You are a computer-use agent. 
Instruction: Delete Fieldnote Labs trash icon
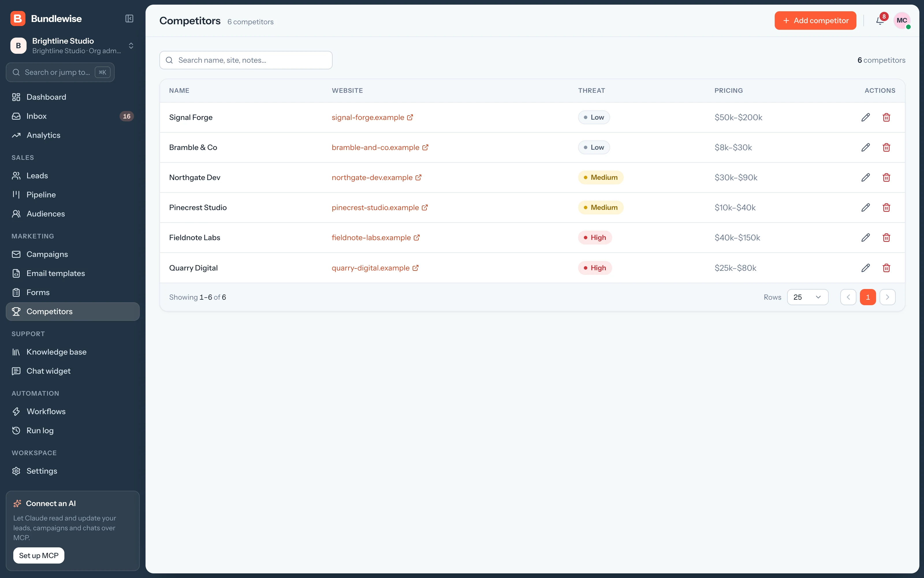pyautogui.click(x=886, y=237)
